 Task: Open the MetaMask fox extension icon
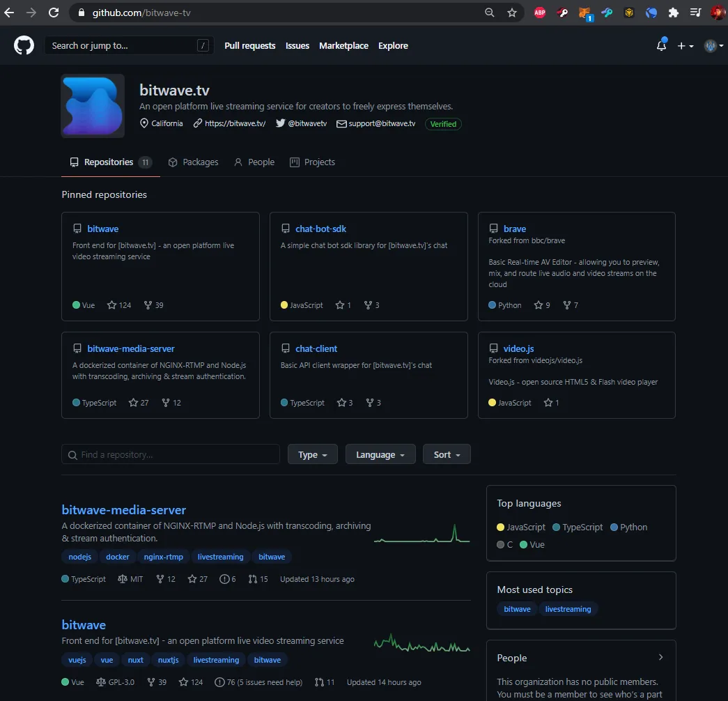pyautogui.click(x=585, y=13)
